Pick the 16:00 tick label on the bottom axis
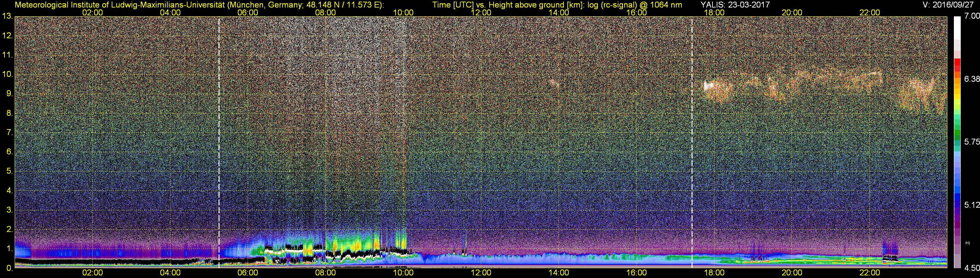980x278 pixels. click(x=636, y=273)
